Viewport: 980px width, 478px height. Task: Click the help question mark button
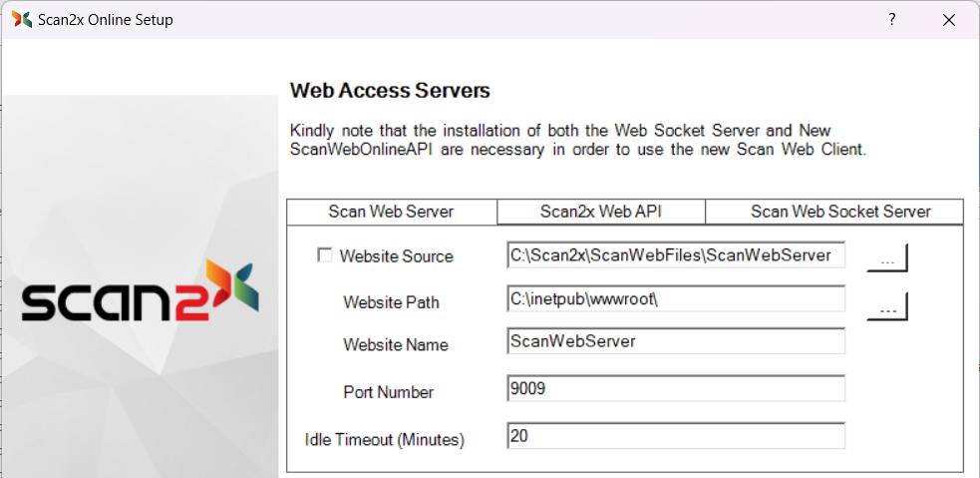(892, 19)
